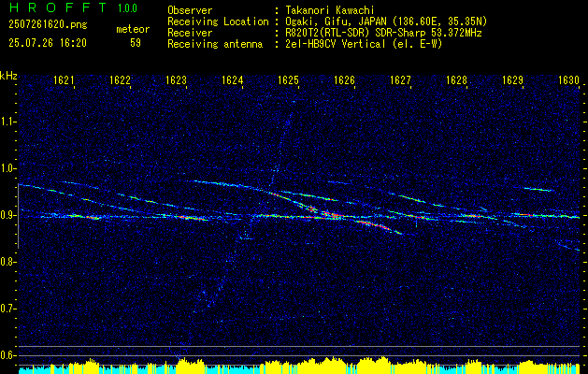Click the grey frequency range bar near 0.9 kHz

click(x=18, y=216)
